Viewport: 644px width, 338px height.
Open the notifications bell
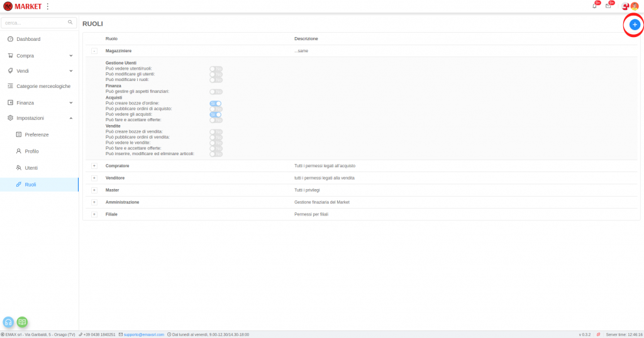[x=594, y=6]
